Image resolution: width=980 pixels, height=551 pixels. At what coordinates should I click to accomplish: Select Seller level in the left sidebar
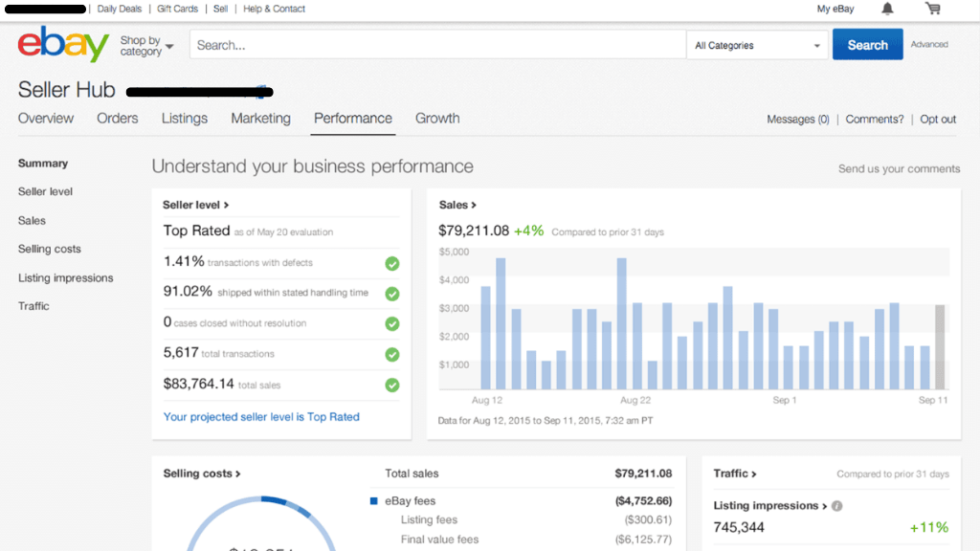(x=45, y=191)
